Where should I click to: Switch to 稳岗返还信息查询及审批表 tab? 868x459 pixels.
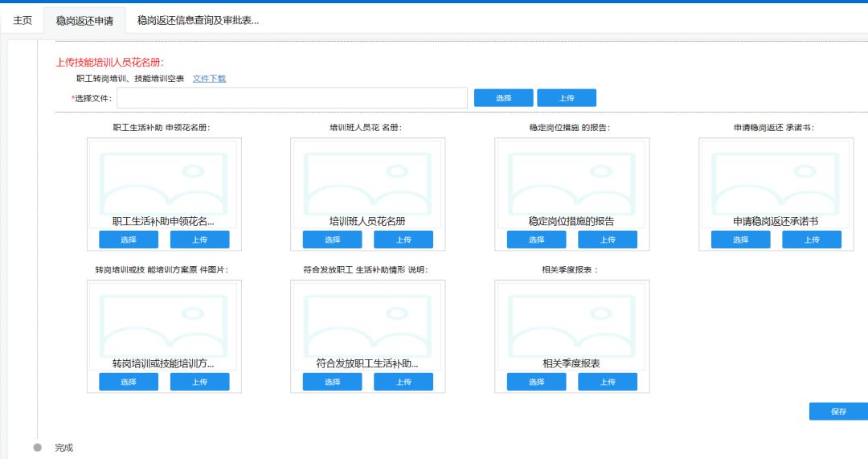tap(198, 20)
